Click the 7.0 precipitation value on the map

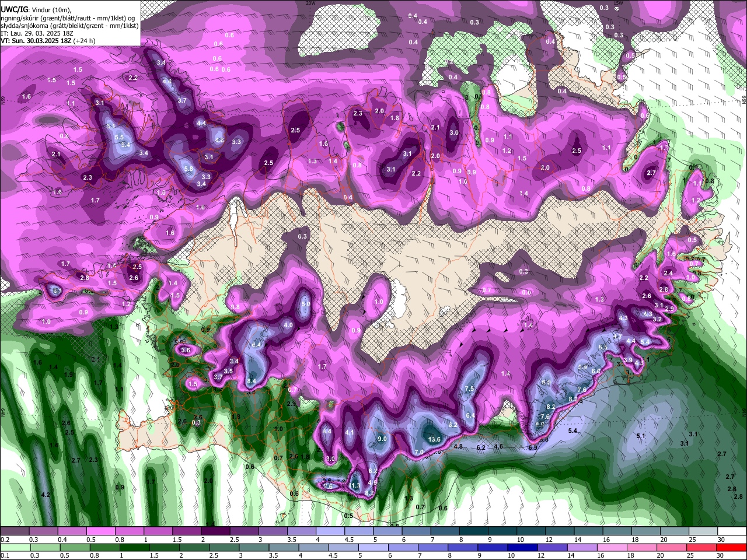tap(419, 452)
